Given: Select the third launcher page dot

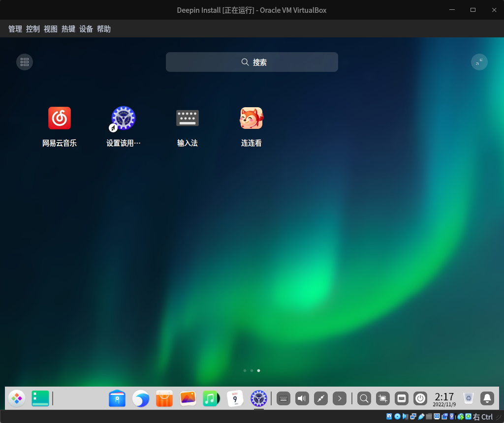Looking at the screenshot, I should point(259,371).
